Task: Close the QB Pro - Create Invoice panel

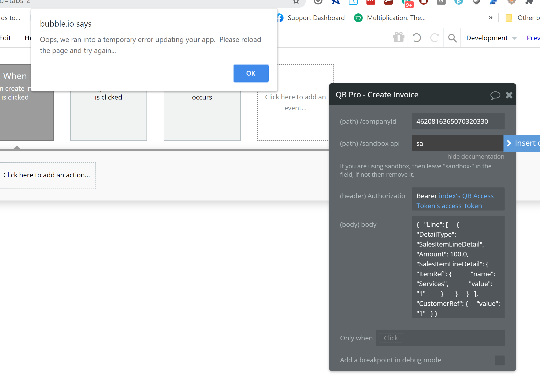Action: [509, 95]
